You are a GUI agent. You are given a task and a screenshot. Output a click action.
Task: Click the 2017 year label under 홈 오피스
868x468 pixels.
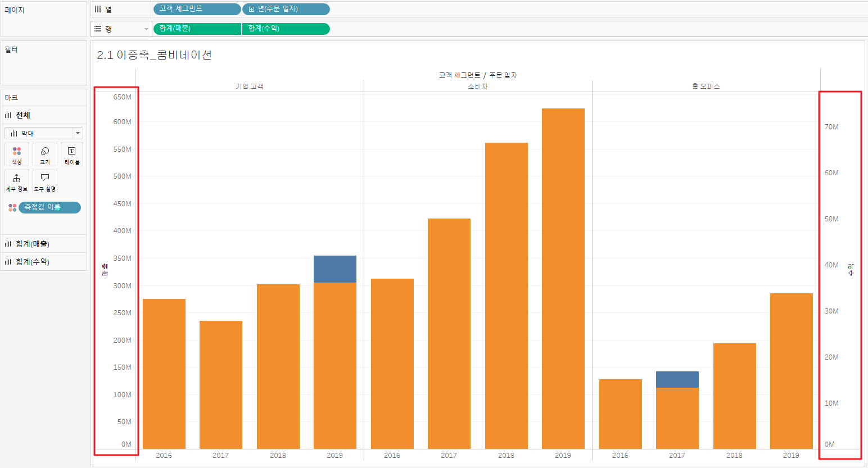[x=677, y=456]
